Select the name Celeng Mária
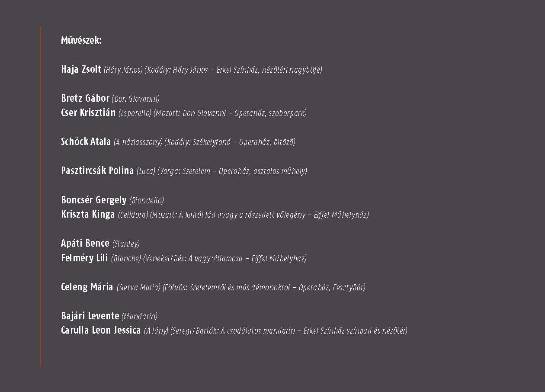This screenshot has height=392, width=545. point(87,287)
